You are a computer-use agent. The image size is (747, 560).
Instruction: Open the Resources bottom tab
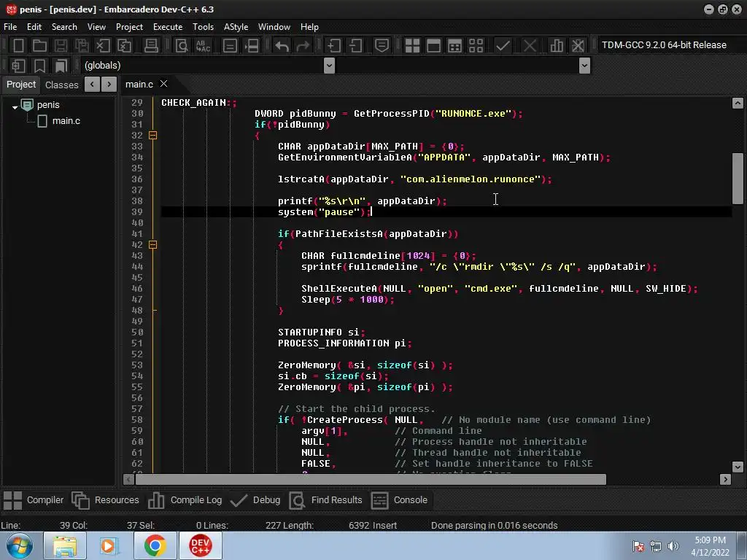(105, 500)
